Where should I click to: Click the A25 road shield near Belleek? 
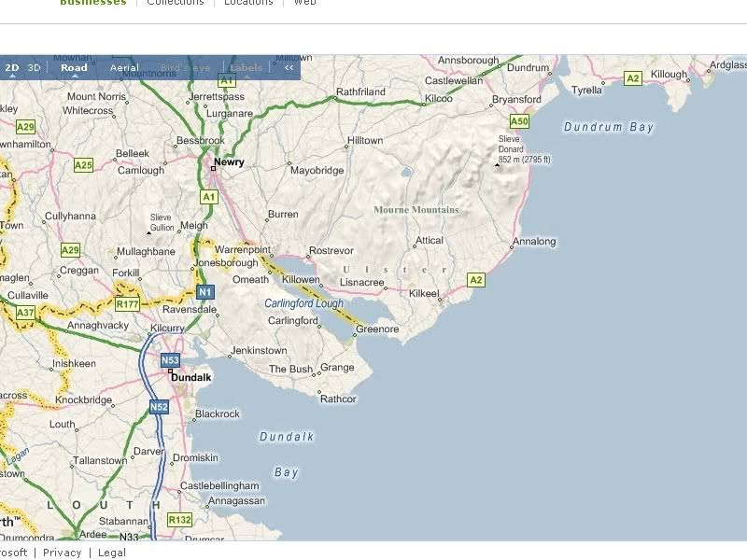[83, 165]
